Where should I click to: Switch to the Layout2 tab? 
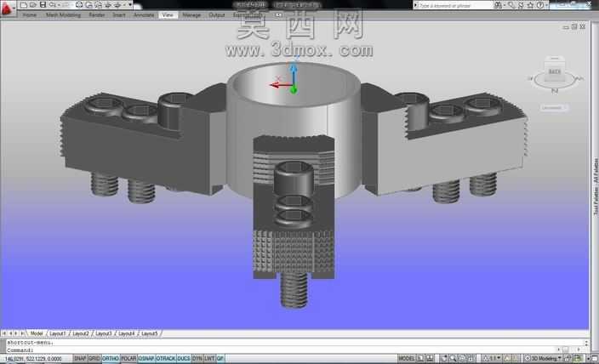(x=81, y=333)
